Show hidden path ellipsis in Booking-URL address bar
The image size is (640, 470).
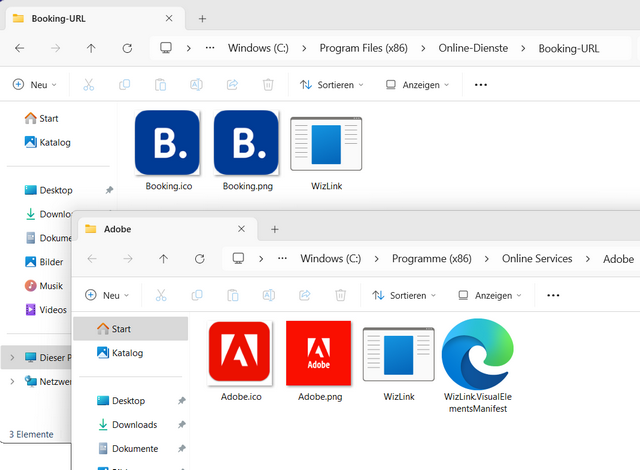(x=210, y=48)
